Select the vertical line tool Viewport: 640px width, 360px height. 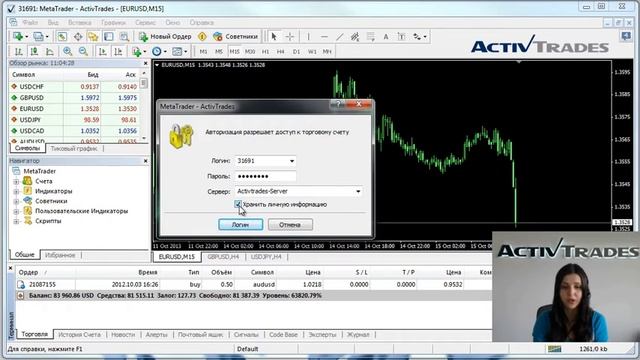308,37
